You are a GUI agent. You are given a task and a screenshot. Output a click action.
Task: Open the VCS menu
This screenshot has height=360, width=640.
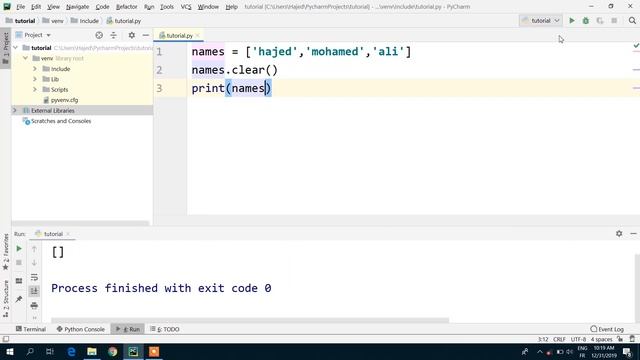tap(186, 7)
